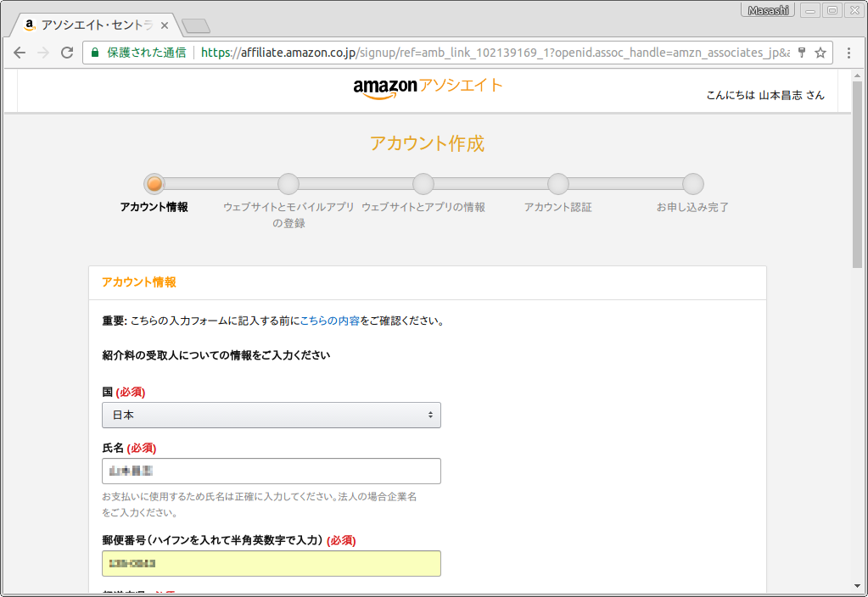Close the Chrome window

854,10
